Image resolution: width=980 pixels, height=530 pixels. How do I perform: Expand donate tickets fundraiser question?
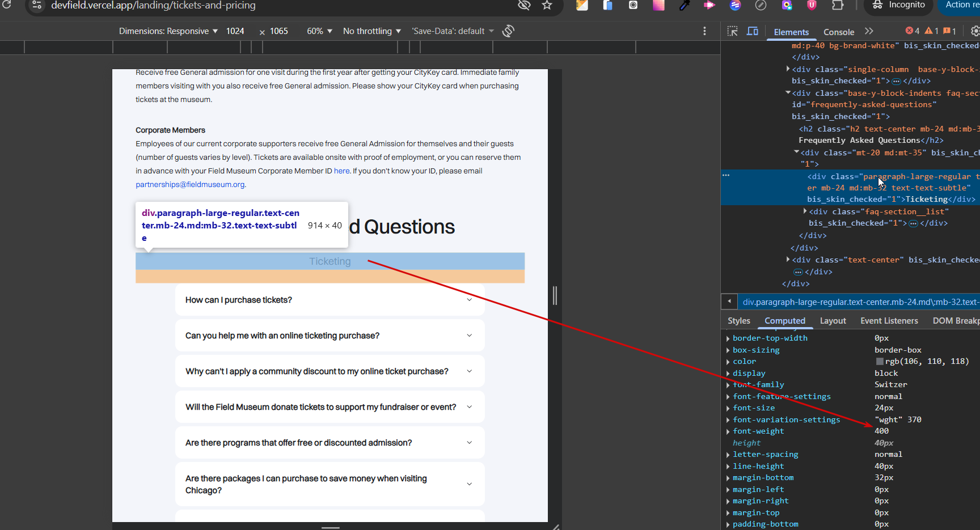pyautogui.click(x=330, y=407)
